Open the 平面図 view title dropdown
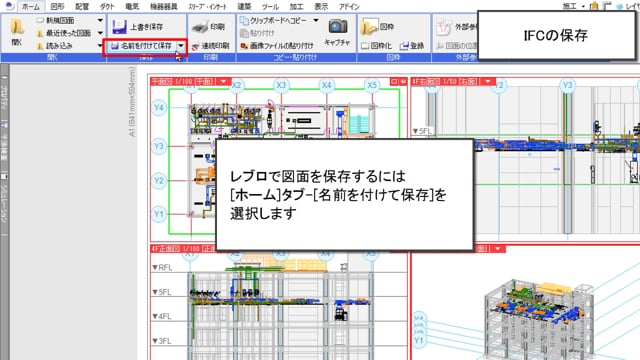 tap(223, 82)
